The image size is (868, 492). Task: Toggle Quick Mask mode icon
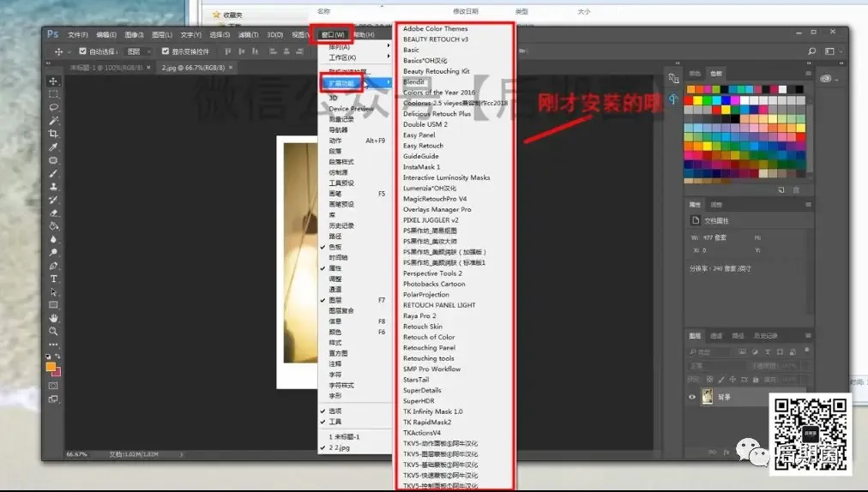tap(53, 386)
